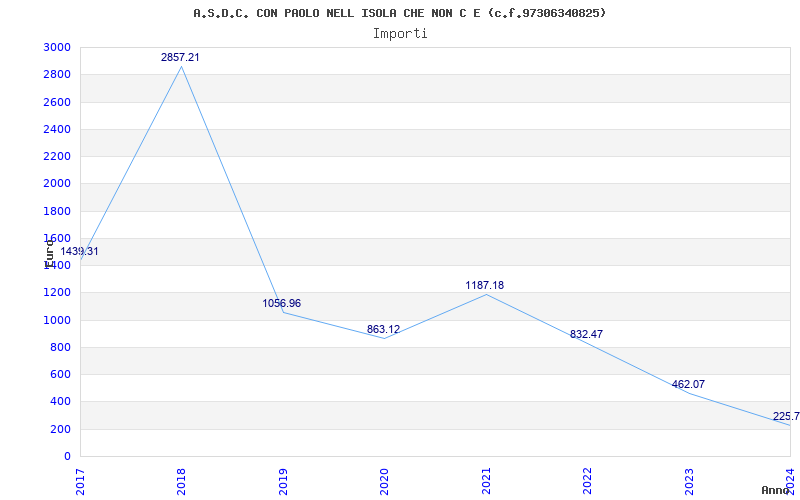The width and height of the screenshot is (800, 500).
Task: Click the y-axis tick 2800
Action: click(57, 74)
